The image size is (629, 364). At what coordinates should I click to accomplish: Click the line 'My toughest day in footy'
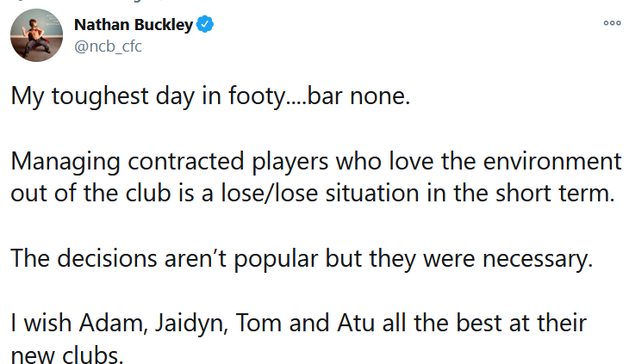click(210, 96)
